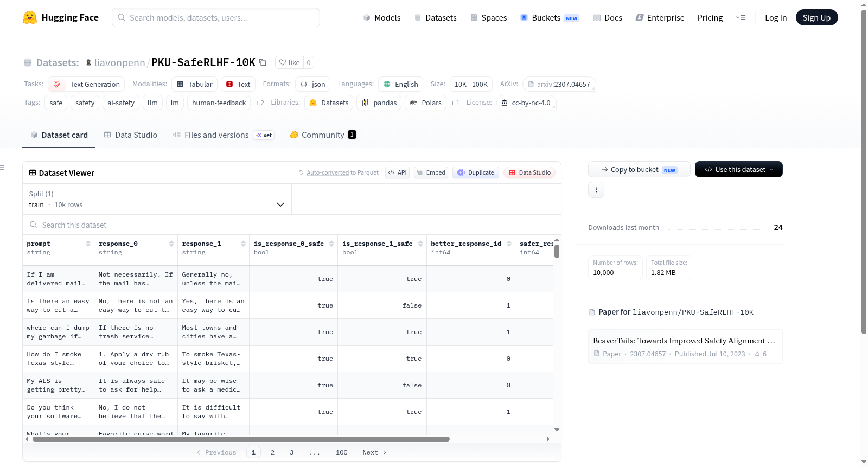Pick the Polars library tag

tap(425, 103)
